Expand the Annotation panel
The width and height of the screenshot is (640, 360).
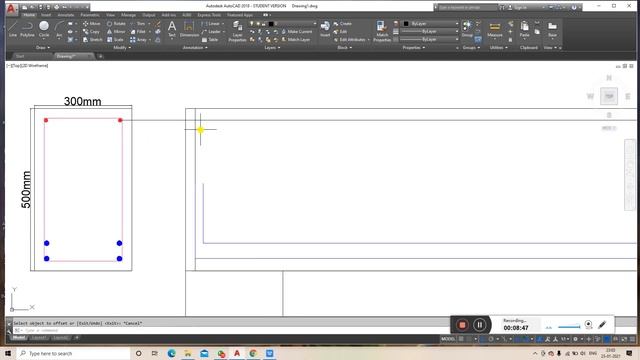click(195, 47)
